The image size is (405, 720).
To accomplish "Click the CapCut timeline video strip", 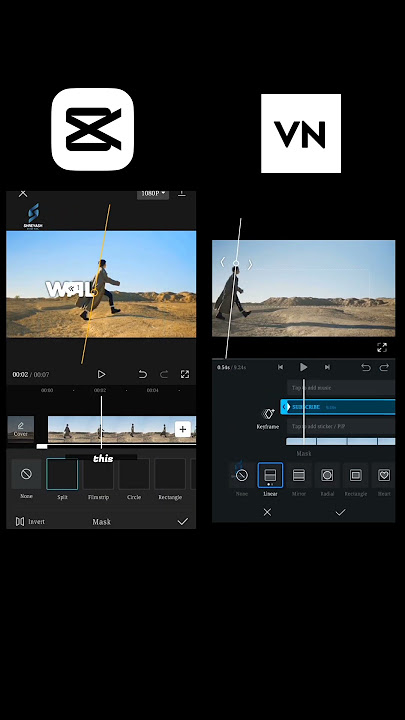I will pos(122,429).
